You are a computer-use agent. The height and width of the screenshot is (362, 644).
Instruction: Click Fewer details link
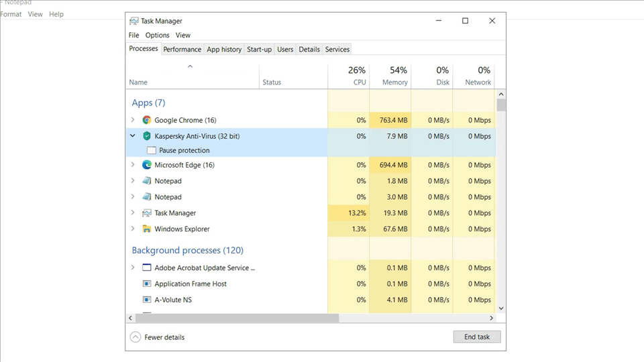coord(164,338)
